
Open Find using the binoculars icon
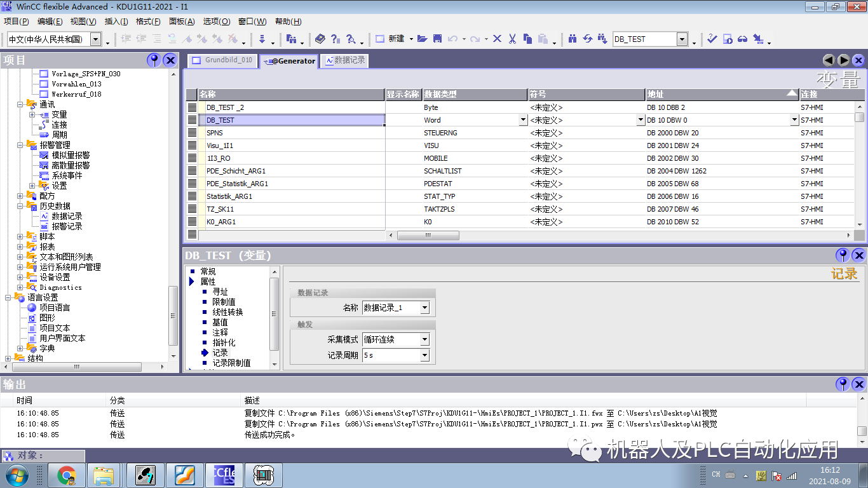[x=573, y=39]
